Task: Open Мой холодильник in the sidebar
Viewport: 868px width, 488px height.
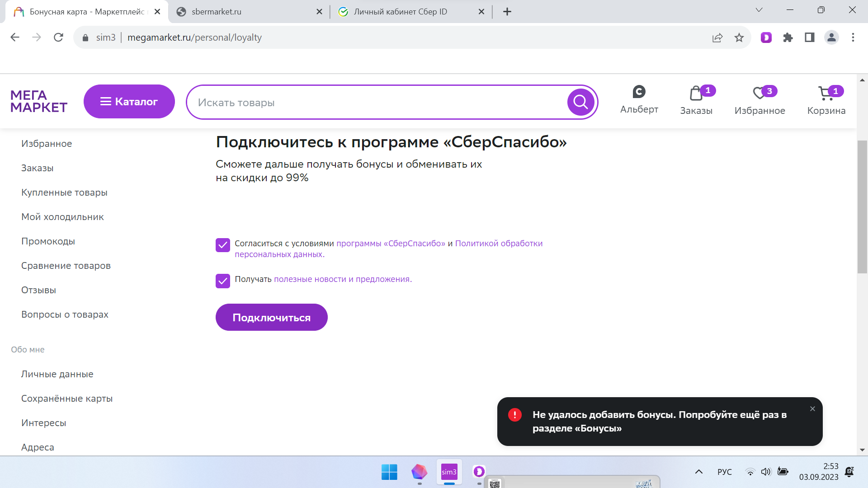Action: pyautogui.click(x=62, y=217)
